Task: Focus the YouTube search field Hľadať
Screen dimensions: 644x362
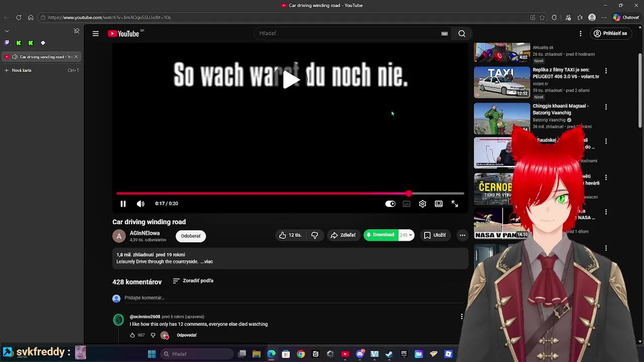Action: pos(347,34)
